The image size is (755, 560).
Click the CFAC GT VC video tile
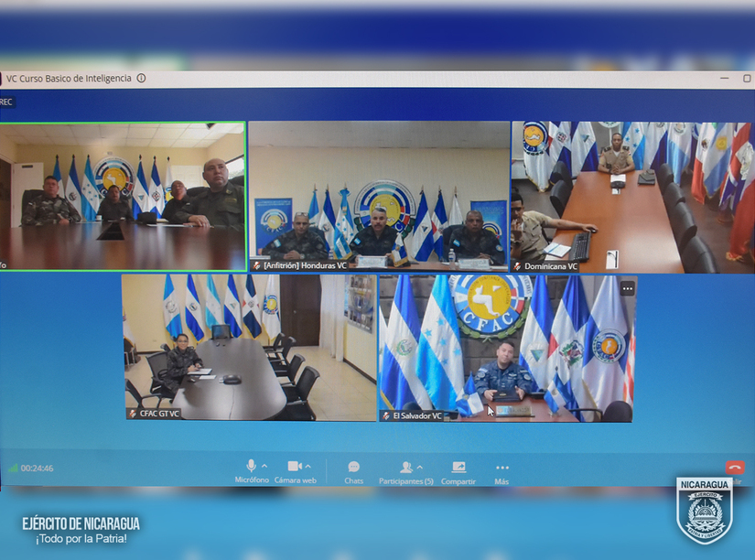pyautogui.click(x=249, y=348)
